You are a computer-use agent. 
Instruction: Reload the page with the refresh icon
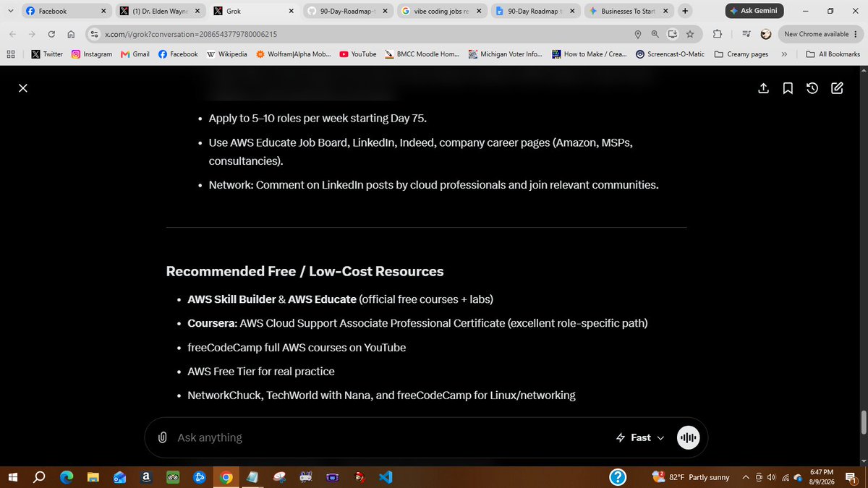51,34
